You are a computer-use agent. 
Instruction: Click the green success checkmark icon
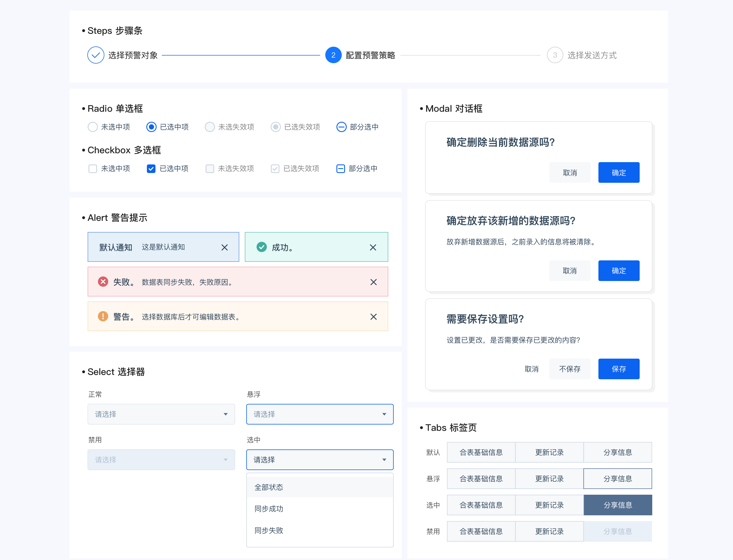pos(261,247)
